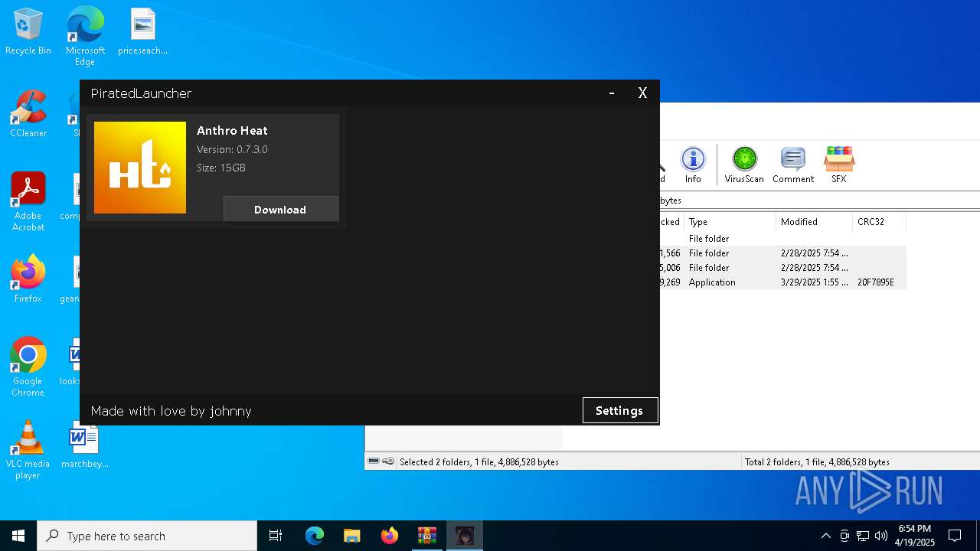Viewport: 980px width, 551px height.
Task: Sort by CRC32 column in WinRAR
Action: (x=879, y=222)
